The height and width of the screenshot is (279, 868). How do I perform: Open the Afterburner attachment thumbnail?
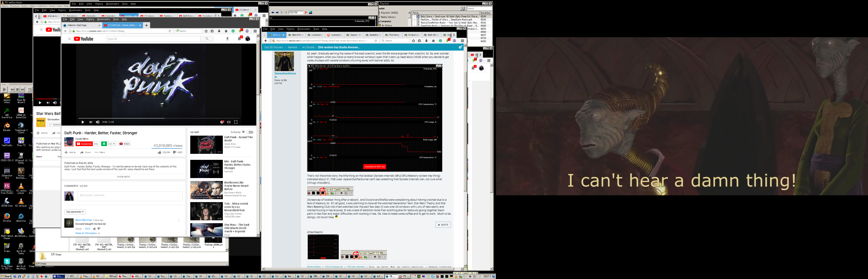tap(323, 247)
